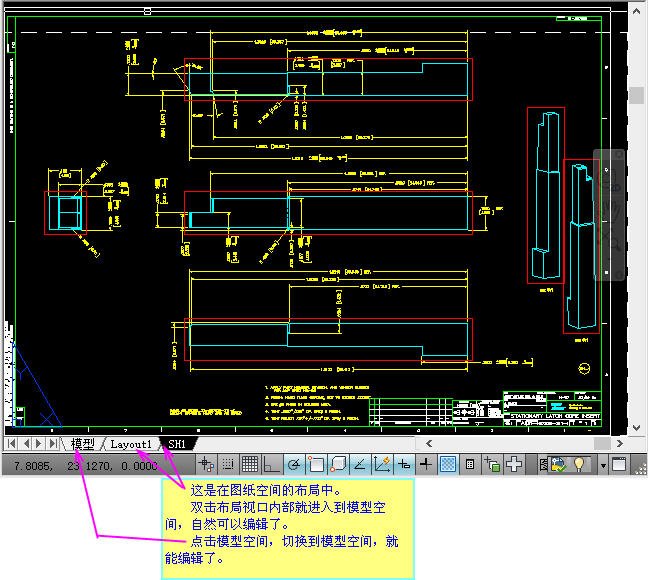The height and width of the screenshot is (580, 648).
Task: Switch to the Layout1 tab
Action: (x=131, y=443)
